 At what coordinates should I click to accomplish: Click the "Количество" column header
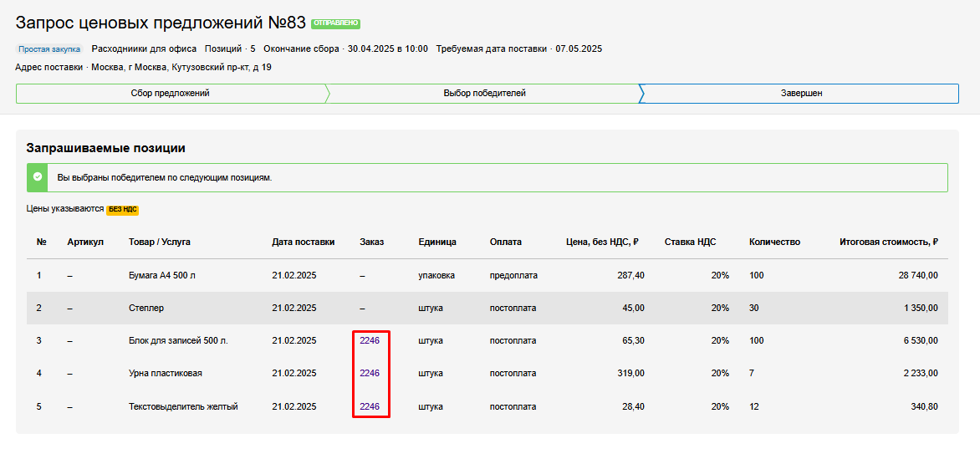(774, 242)
